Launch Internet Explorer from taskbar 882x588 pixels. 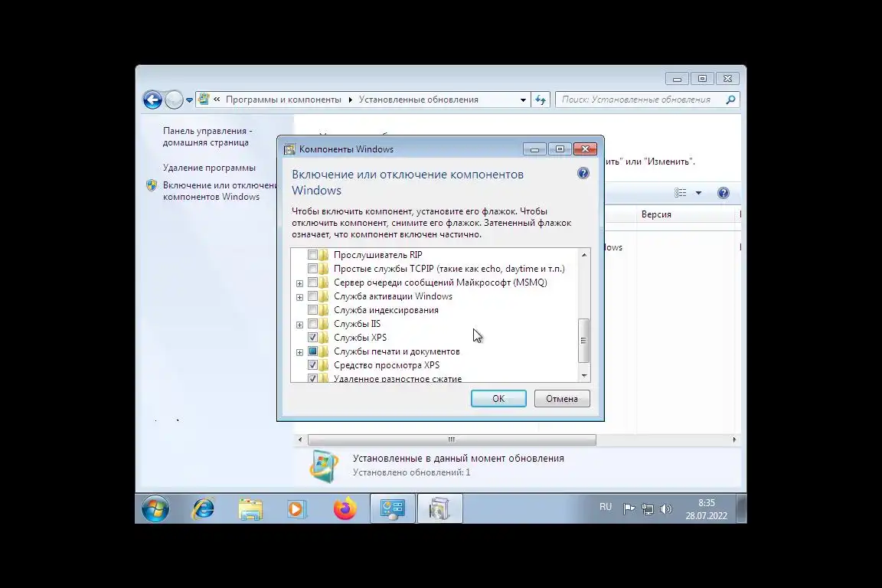(203, 509)
